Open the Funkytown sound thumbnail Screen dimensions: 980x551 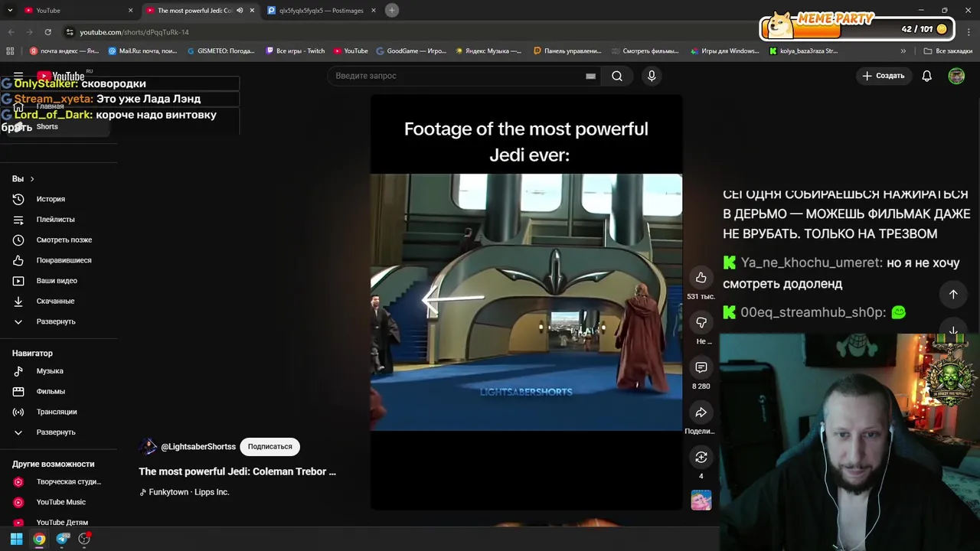(701, 500)
